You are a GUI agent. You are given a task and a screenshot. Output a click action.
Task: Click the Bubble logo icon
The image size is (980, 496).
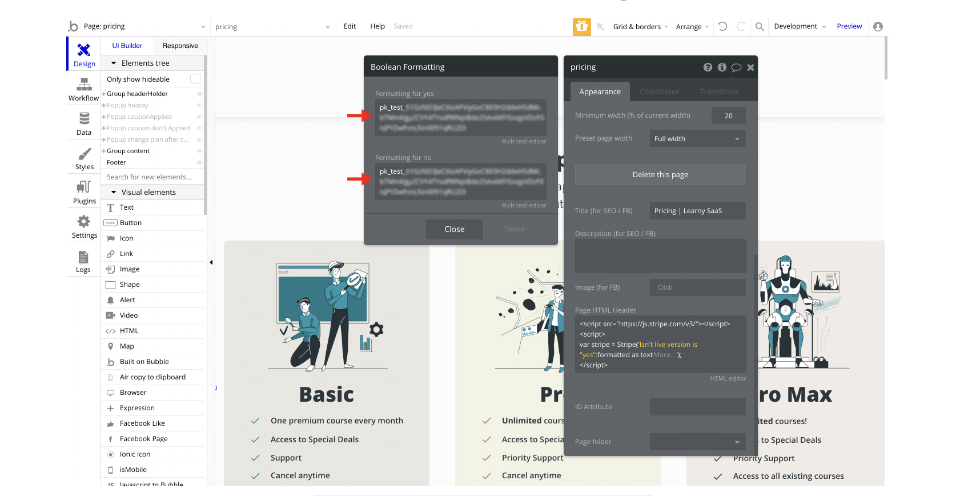tap(73, 26)
